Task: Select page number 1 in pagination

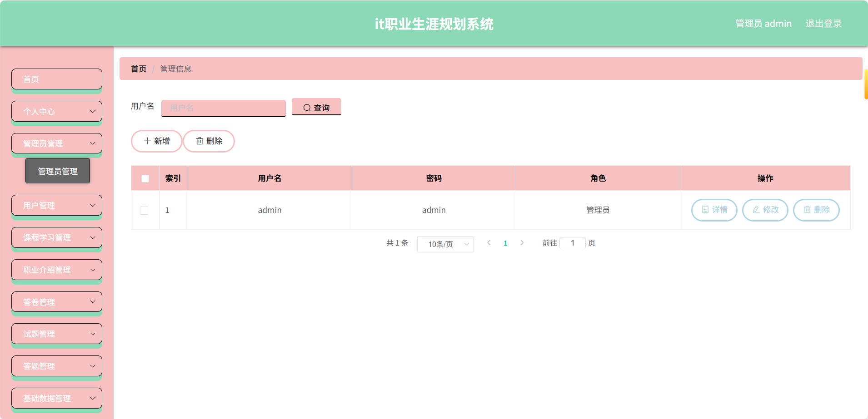Action: point(505,243)
